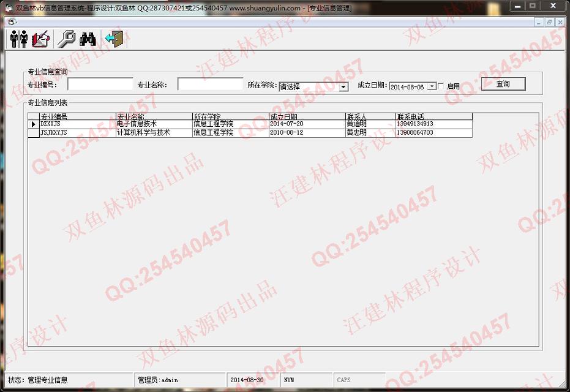Click date cell 2010-08-12

307,133
